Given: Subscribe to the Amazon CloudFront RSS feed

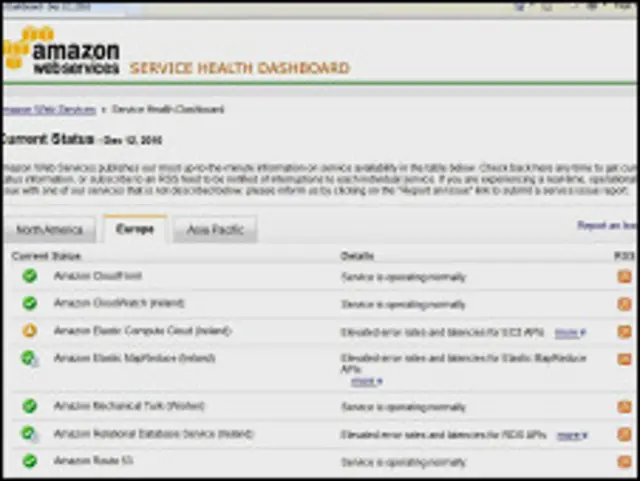Looking at the screenshot, I should click(x=624, y=277).
